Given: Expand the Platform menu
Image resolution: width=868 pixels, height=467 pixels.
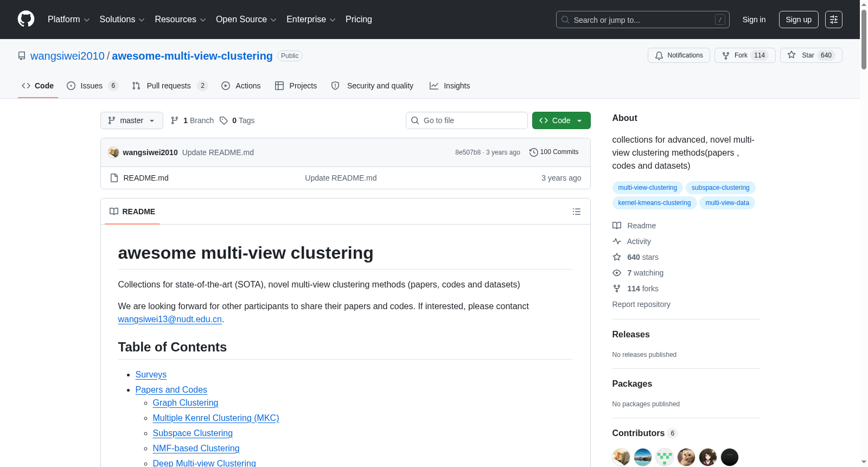Looking at the screenshot, I should point(68,20).
